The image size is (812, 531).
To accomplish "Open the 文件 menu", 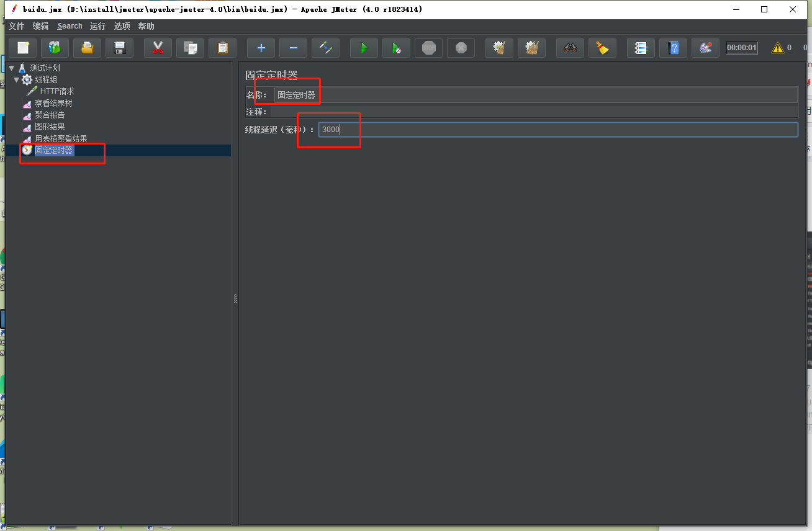I will point(16,26).
